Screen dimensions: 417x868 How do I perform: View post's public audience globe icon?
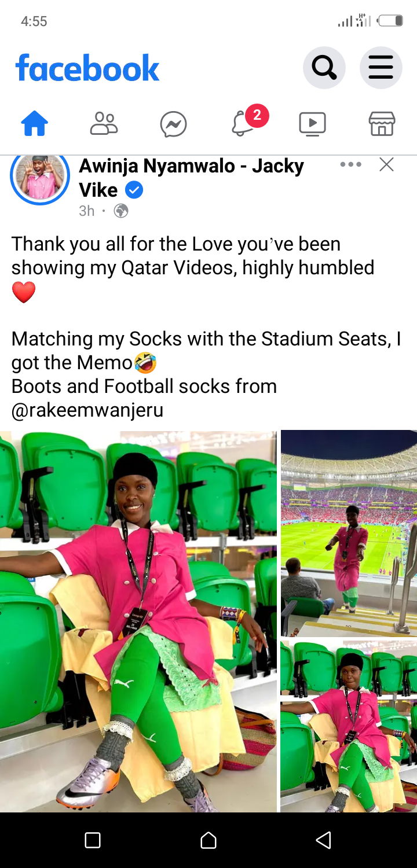coord(121,211)
